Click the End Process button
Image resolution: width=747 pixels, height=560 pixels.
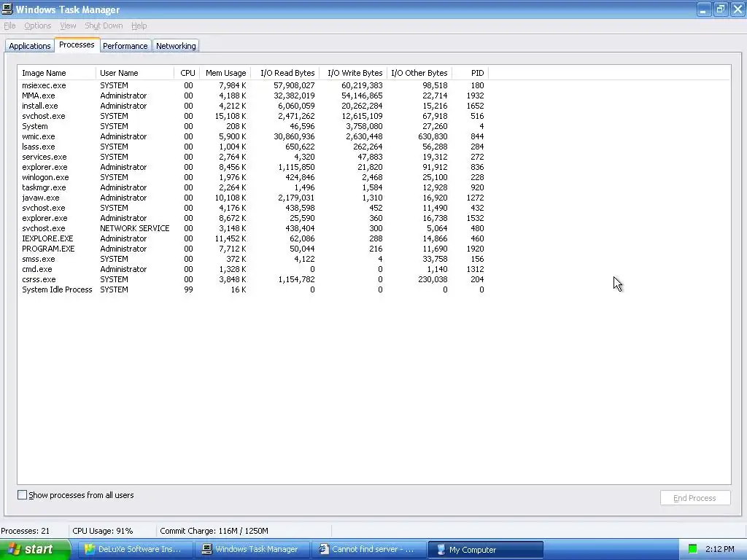coord(695,497)
